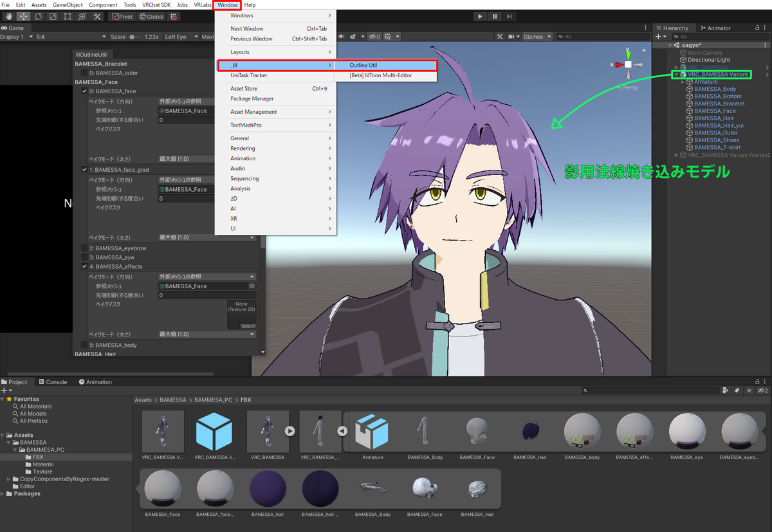The height and width of the screenshot is (532, 772).
Task: Open bake mode dropdown under BAMESSA_effects
Action: [207, 277]
